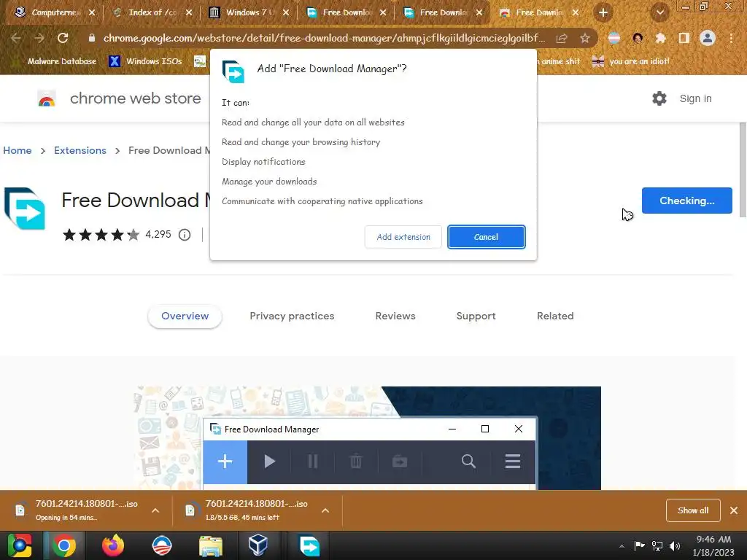
Task: Open the Related tab
Action: pyautogui.click(x=555, y=316)
